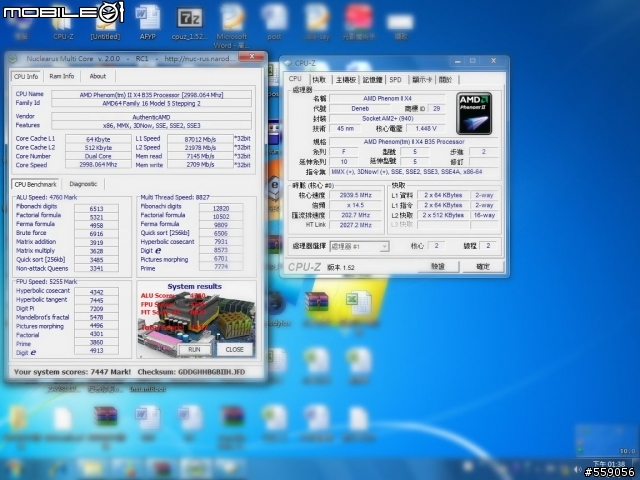Open the Diagnostic tab in Nuclearus
The image size is (640, 480).
(x=83, y=184)
